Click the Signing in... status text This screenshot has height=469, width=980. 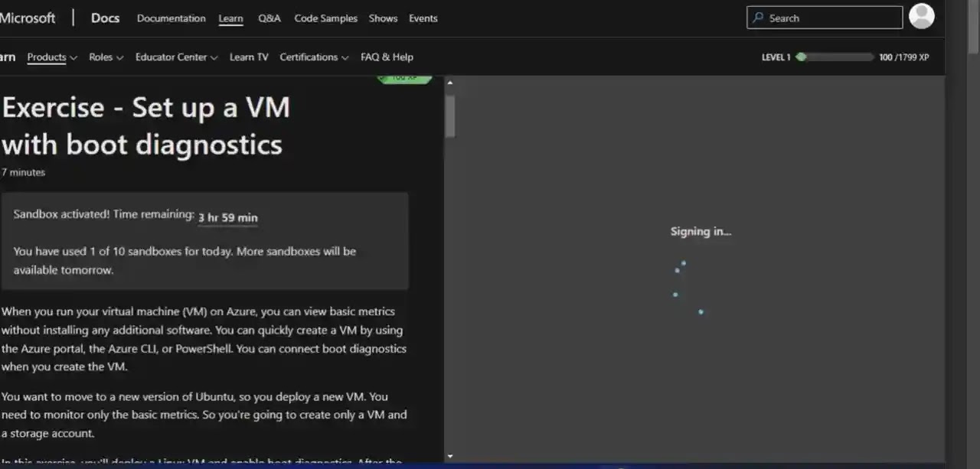click(701, 231)
